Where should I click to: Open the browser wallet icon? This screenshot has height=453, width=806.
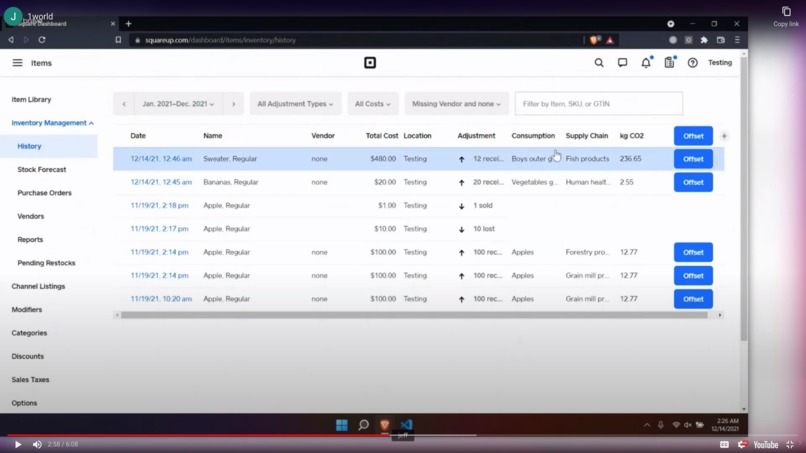click(721, 40)
